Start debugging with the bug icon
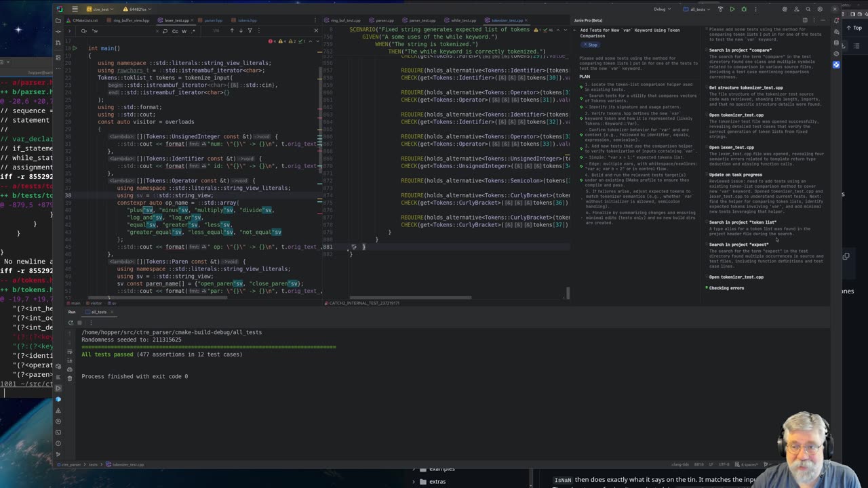The width and height of the screenshot is (868, 488). [744, 9]
